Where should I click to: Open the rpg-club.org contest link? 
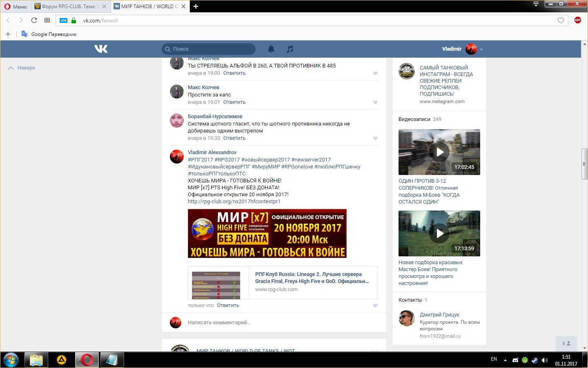234,202
